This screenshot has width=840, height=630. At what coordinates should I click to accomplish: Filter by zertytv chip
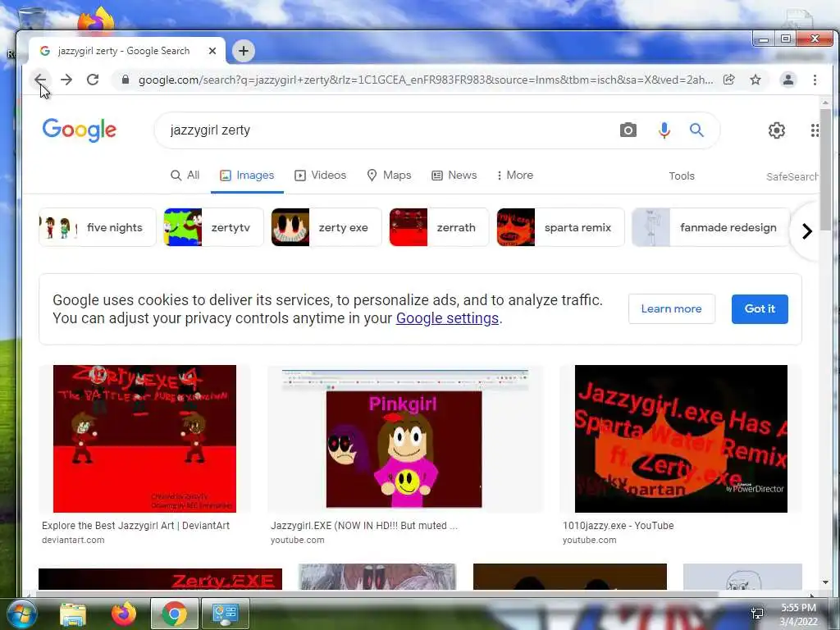click(213, 227)
